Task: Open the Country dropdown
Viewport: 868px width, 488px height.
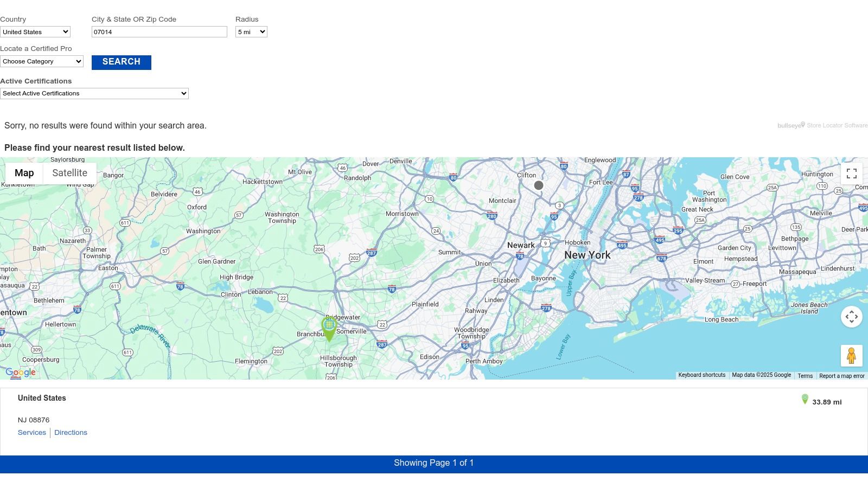Action: 35,32
